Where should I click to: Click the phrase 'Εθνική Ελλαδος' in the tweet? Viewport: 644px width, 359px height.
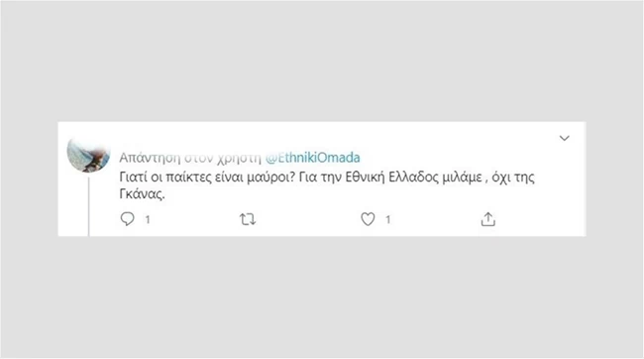coord(391,178)
